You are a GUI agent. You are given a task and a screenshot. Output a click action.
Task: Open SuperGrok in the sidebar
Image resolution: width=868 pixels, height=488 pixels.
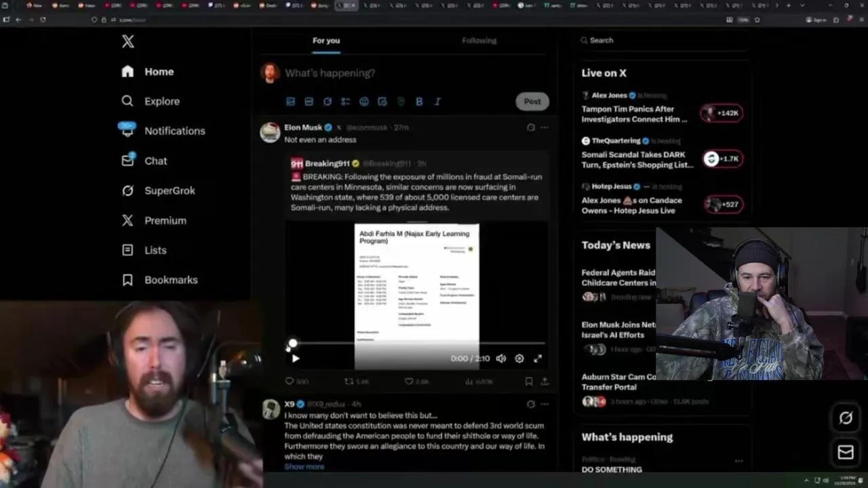coord(158,190)
